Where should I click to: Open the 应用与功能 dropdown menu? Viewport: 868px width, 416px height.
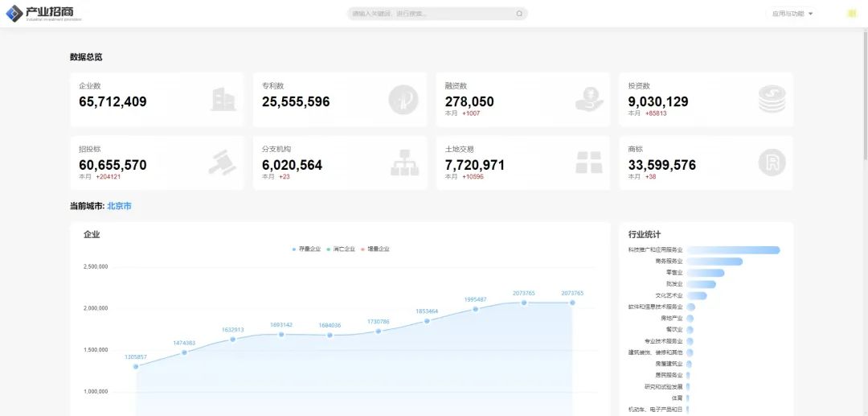pyautogui.click(x=792, y=14)
